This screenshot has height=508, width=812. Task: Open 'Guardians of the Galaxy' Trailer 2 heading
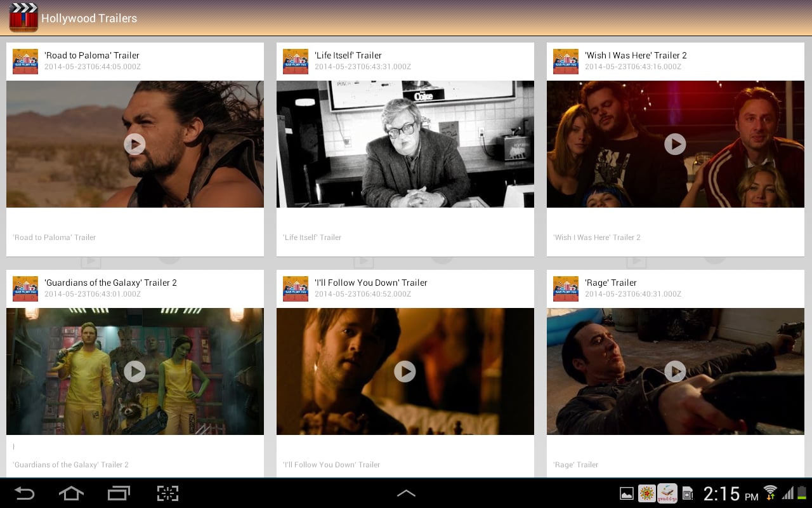point(110,283)
